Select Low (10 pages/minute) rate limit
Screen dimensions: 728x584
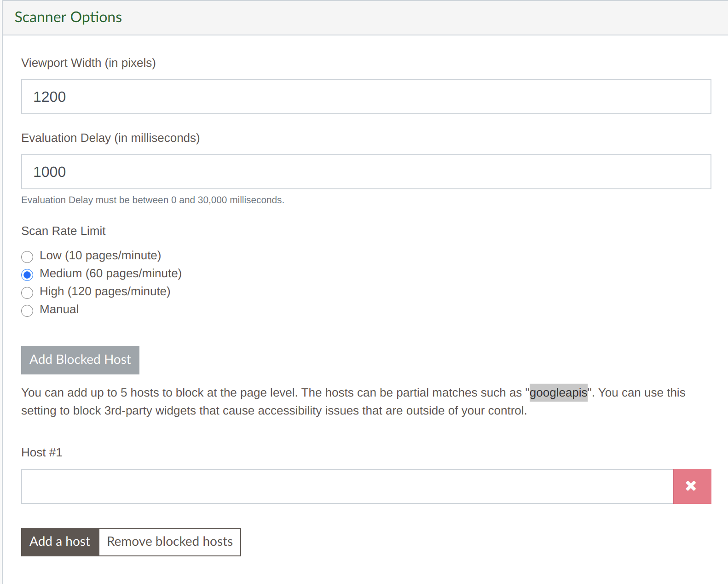(27, 257)
